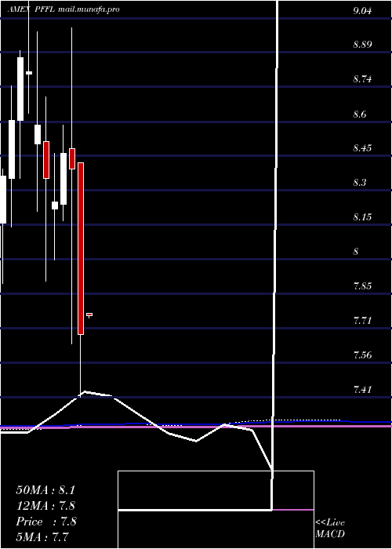
Task: Select the 8.74 price axis label
Action: click(362, 79)
